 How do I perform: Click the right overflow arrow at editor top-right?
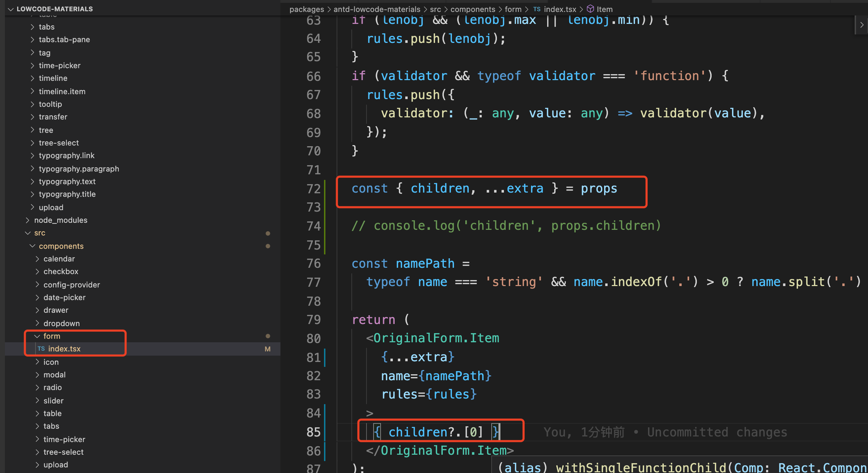click(862, 25)
